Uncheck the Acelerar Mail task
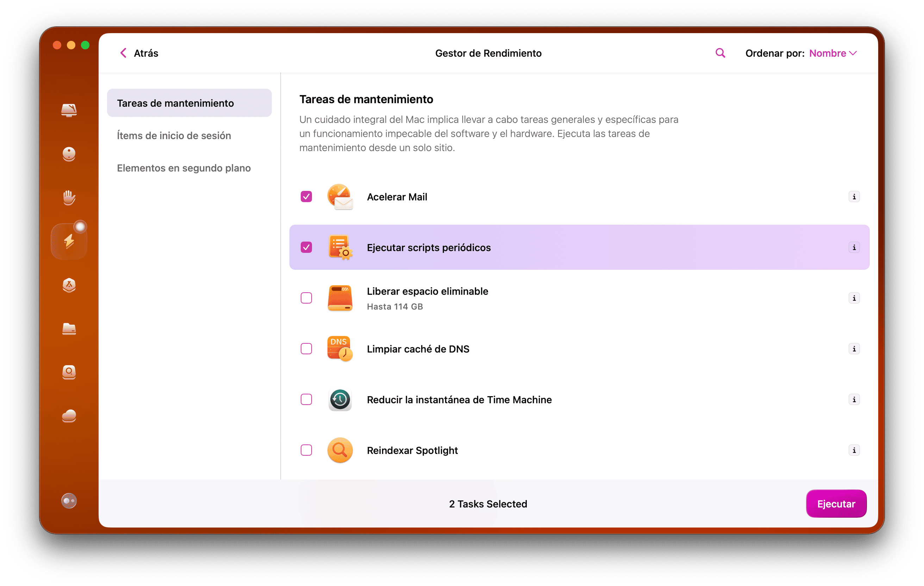Image resolution: width=924 pixels, height=586 pixels. (306, 197)
